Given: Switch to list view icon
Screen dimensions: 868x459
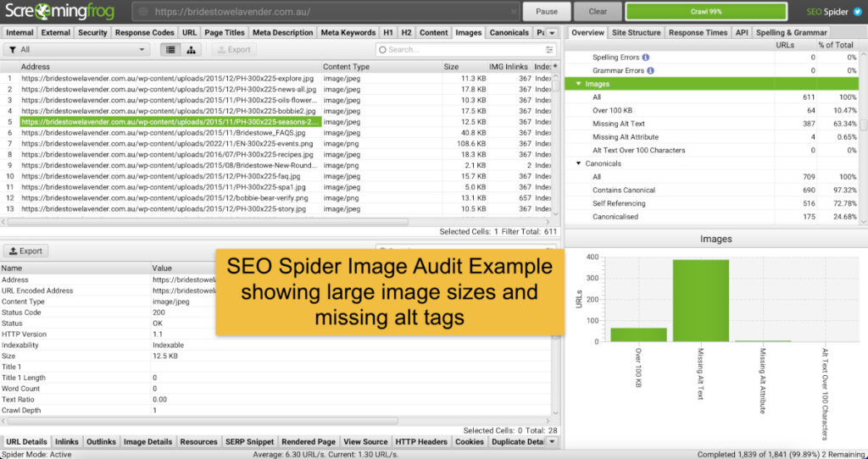Looking at the screenshot, I should [170, 50].
